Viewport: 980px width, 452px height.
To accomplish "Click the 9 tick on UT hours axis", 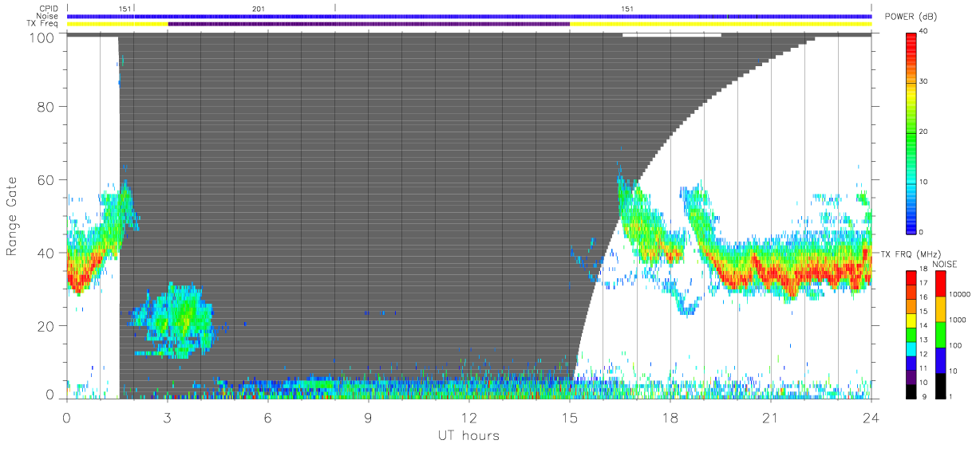I will [369, 418].
